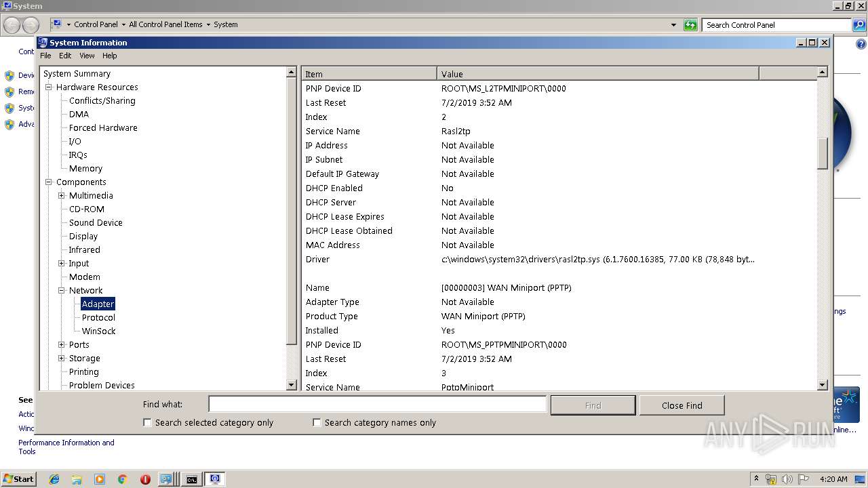Show hidden tray icons
This screenshot has width=868, height=488.
tap(756, 479)
